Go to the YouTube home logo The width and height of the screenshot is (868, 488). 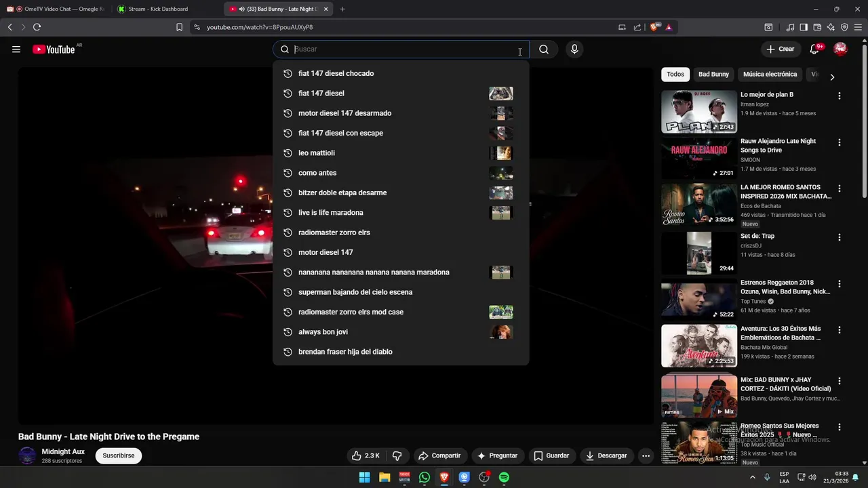[x=54, y=49]
